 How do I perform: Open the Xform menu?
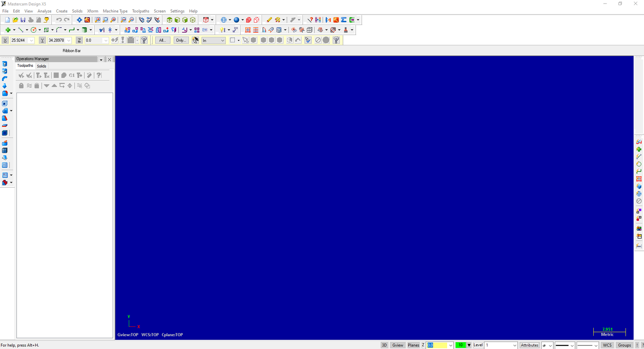pos(93,11)
